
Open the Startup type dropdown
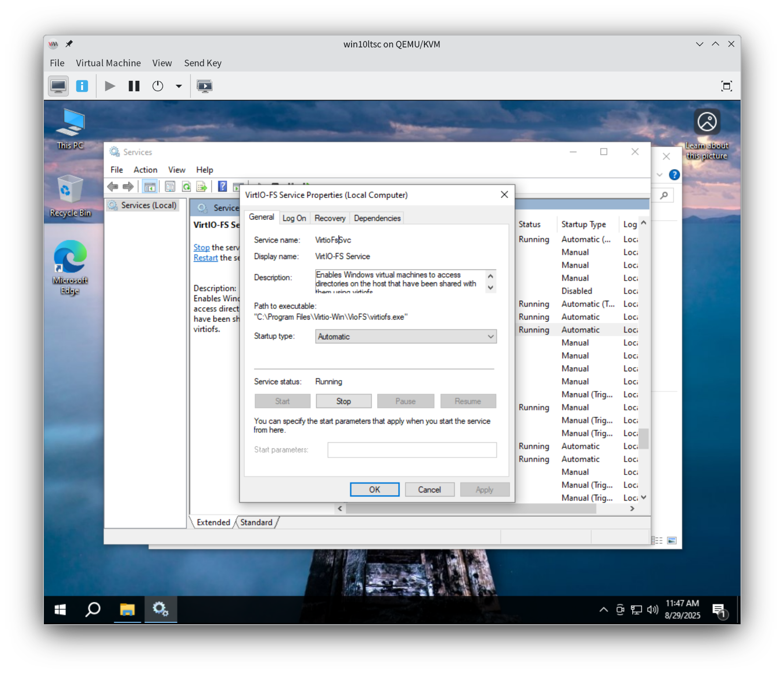(406, 337)
